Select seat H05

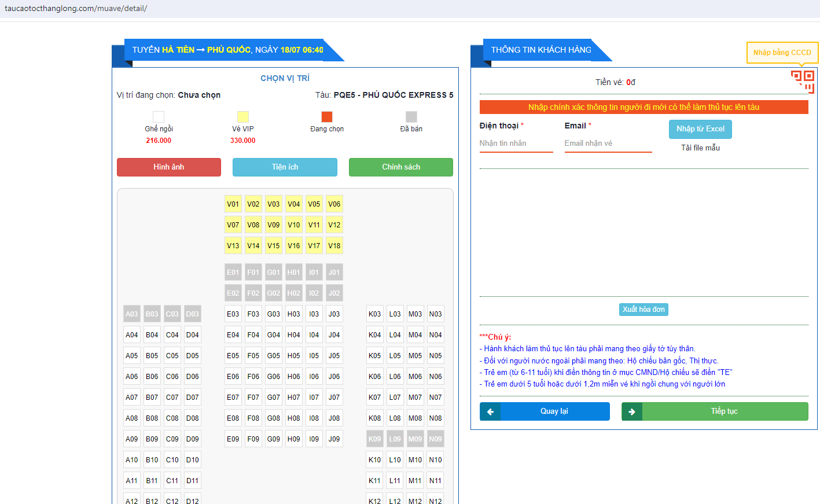(294, 356)
